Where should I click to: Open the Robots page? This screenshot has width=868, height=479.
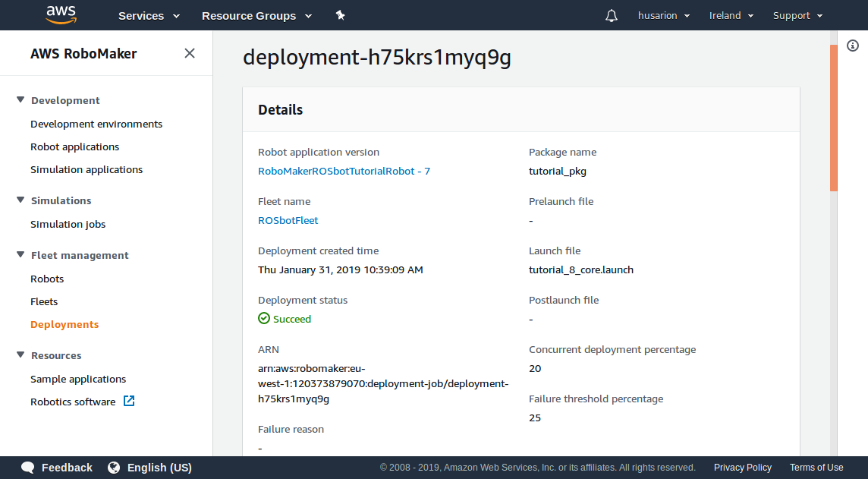click(47, 279)
